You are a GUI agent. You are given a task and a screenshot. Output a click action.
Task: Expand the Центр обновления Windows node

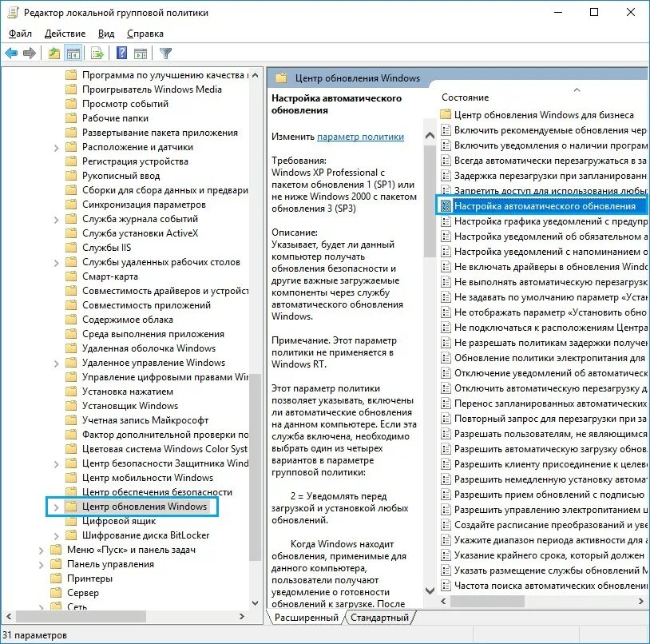(x=57, y=507)
